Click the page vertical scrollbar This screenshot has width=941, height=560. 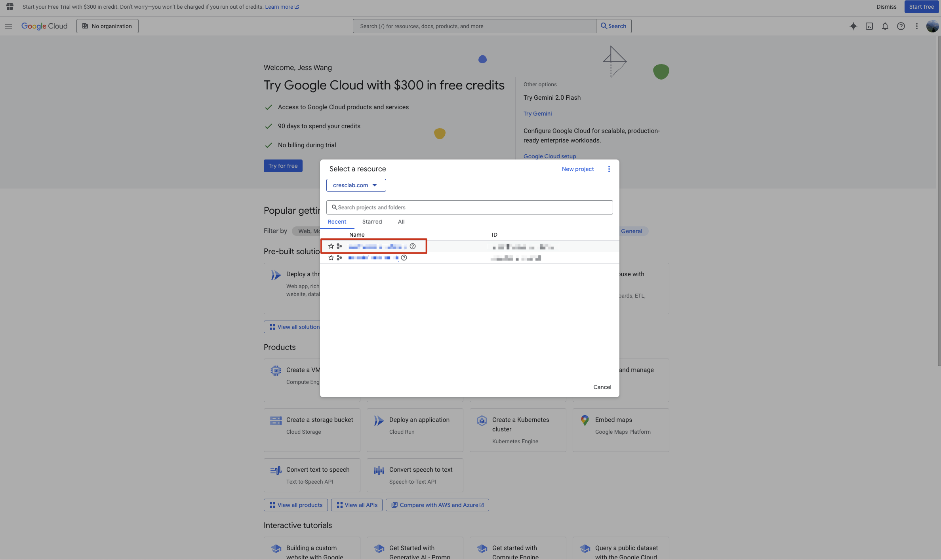(x=939, y=202)
